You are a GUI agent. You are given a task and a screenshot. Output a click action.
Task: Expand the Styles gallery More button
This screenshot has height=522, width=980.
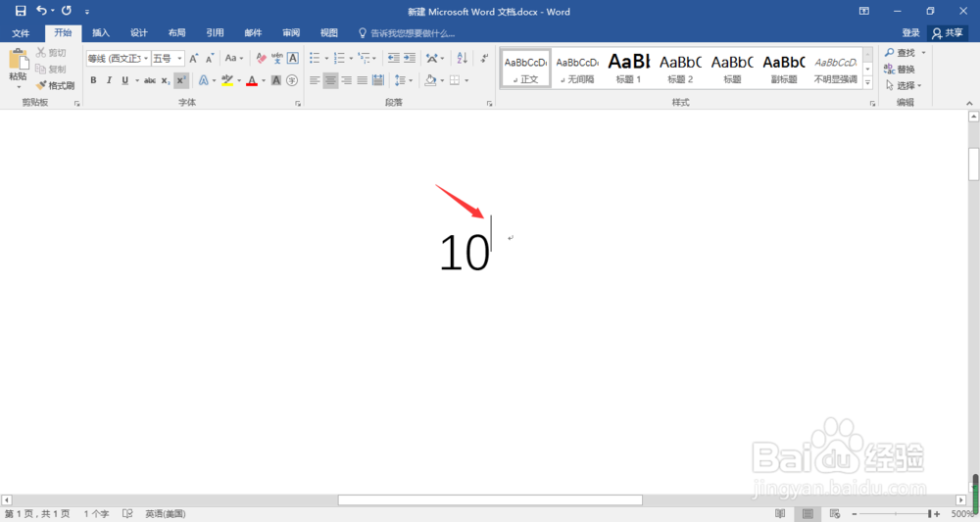[x=867, y=82]
